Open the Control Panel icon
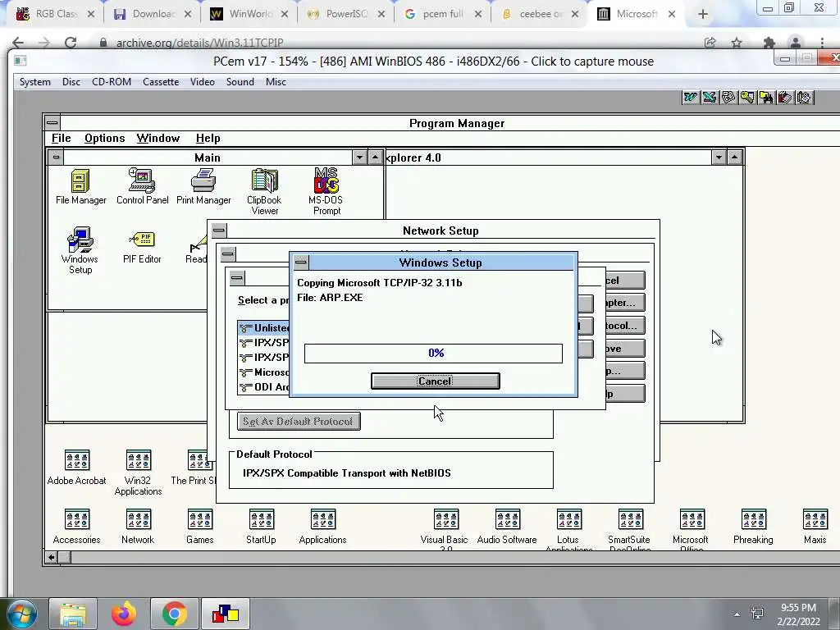 [142, 187]
